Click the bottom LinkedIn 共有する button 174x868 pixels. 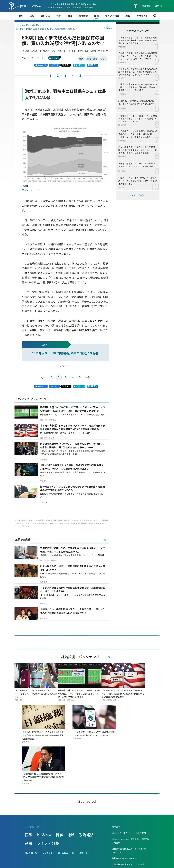[92, 386]
